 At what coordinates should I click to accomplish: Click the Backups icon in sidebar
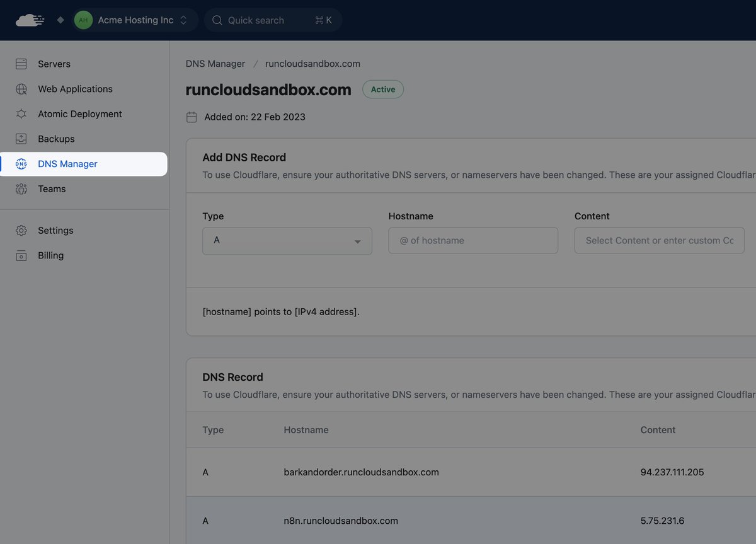(x=21, y=139)
